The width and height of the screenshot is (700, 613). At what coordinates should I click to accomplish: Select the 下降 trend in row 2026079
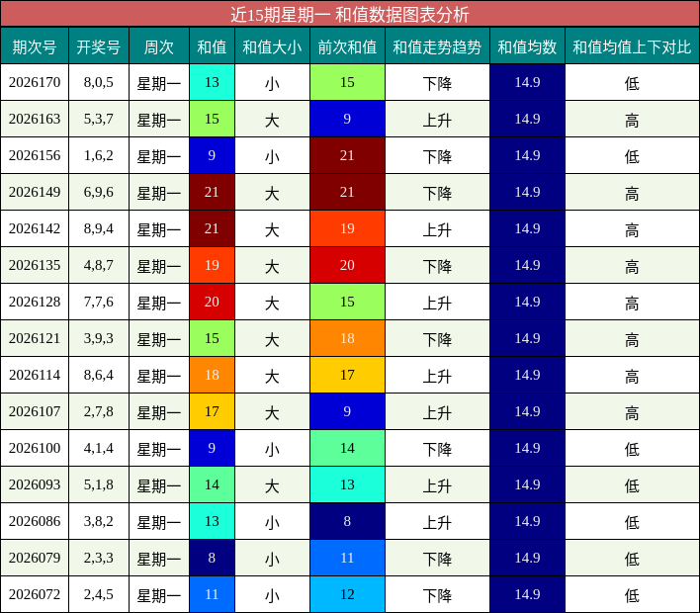click(x=437, y=559)
